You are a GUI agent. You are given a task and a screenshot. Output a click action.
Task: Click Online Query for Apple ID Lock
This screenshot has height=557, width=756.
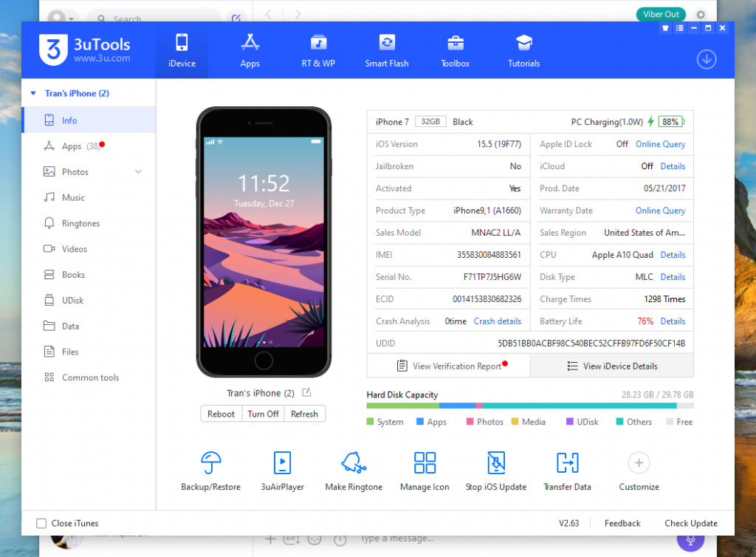(x=660, y=144)
